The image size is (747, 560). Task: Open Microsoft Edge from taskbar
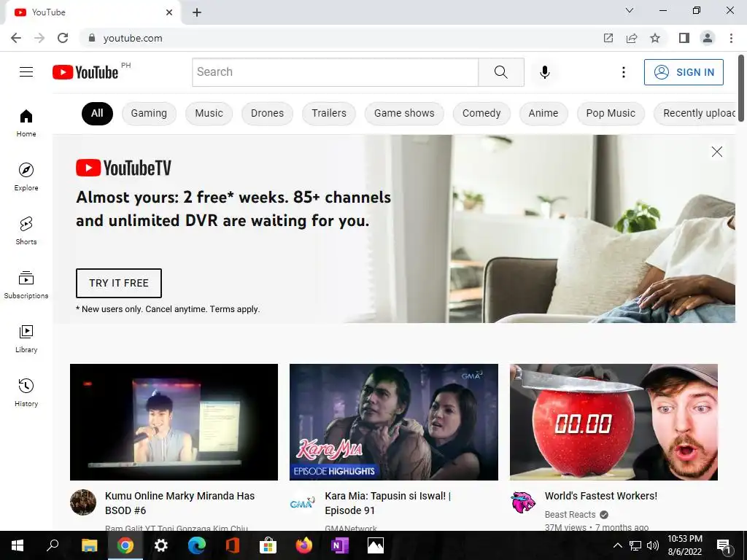coord(196,545)
